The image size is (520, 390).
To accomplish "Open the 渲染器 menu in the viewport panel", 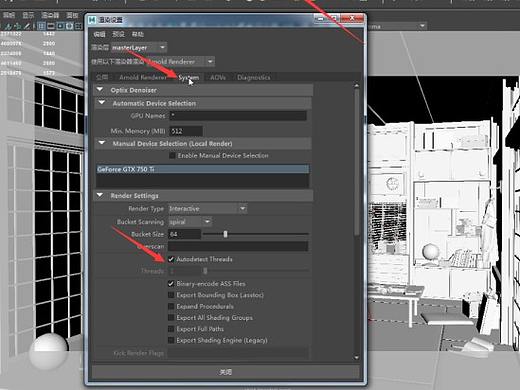I will [x=50, y=15].
